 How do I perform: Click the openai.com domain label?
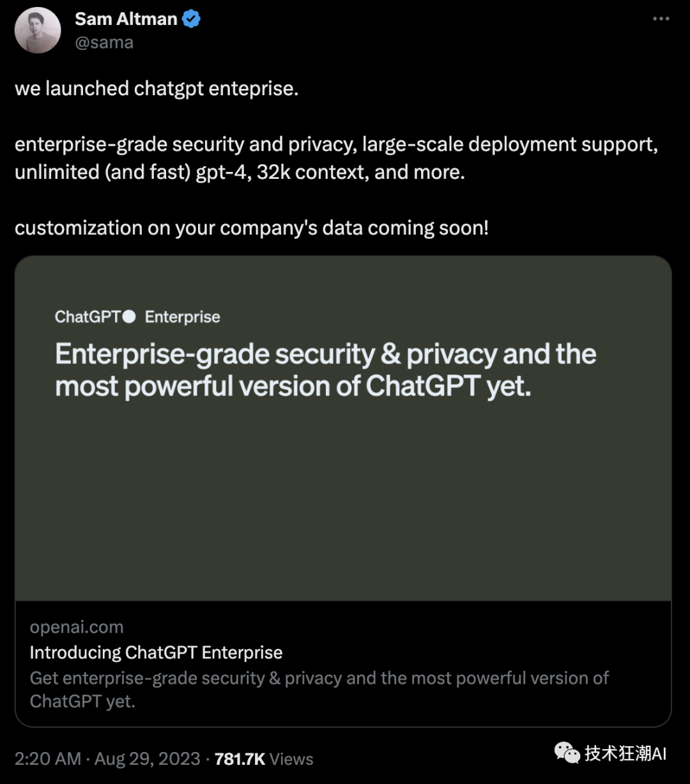pos(77,627)
